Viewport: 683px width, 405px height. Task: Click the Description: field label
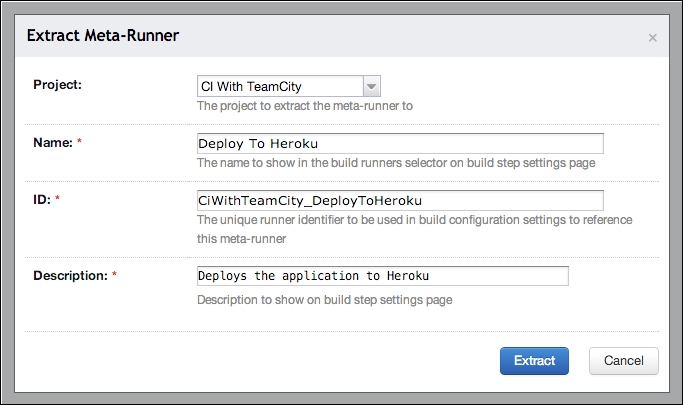click(71, 276)
